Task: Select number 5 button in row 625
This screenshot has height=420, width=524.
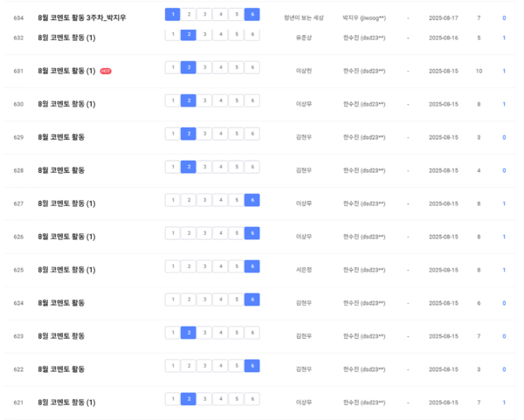Action: point(236,266)
